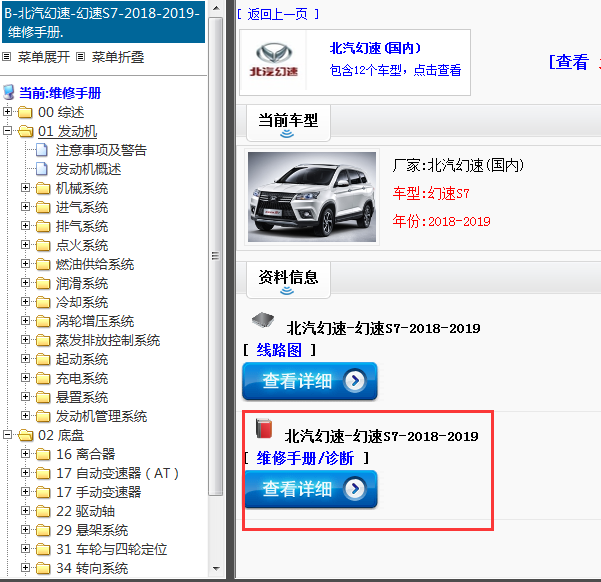The height and width of the screenshot is (582, 601).
Task: Expand the 机械系统 node
Action: (25, 187)
